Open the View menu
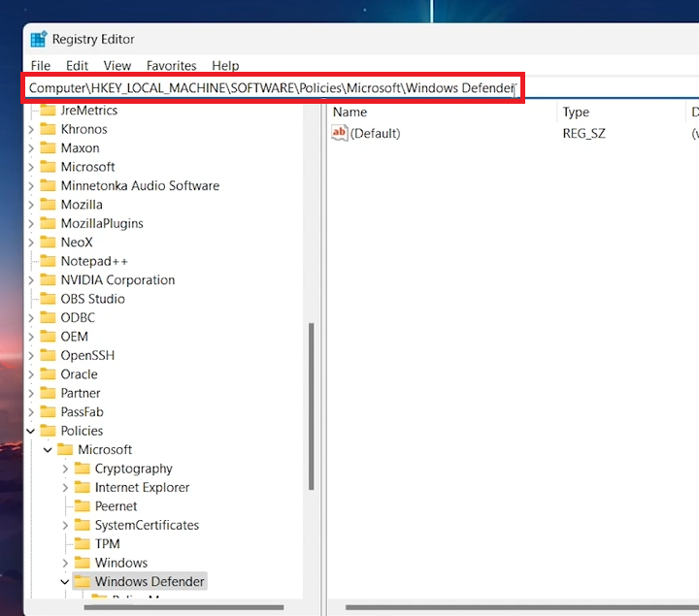The image size is (699, 616). [116, 66]
